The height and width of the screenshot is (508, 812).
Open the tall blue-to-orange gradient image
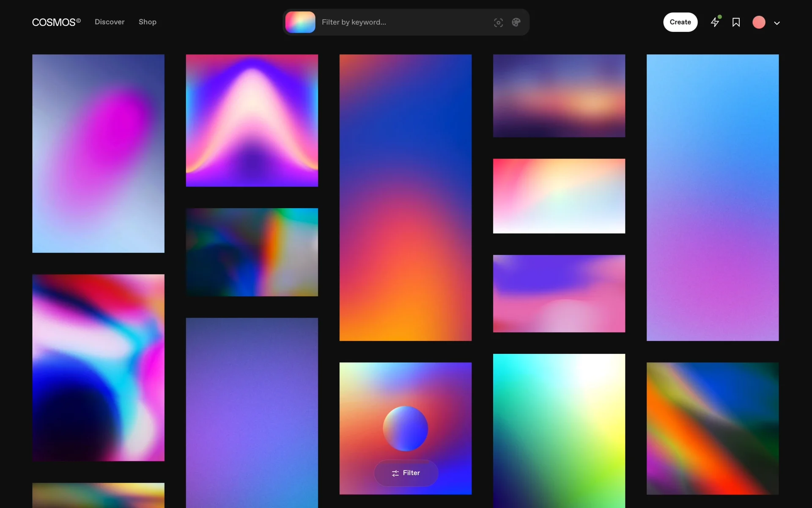point(405,197)
